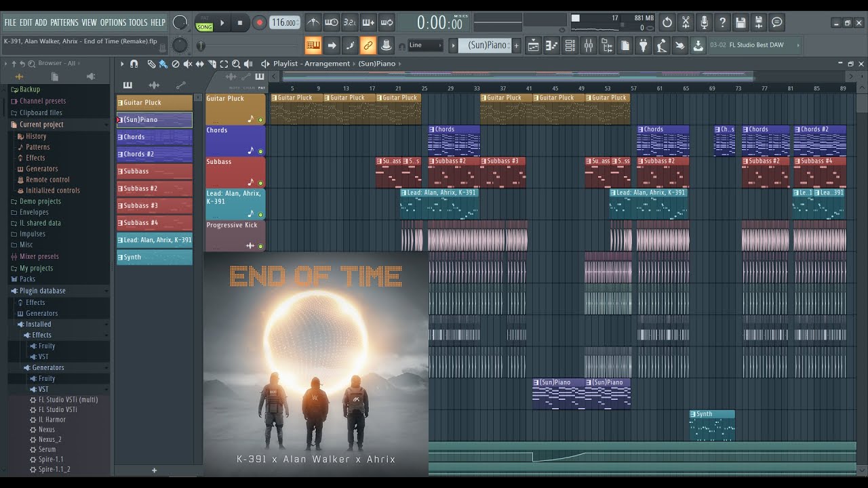868x488 pixels.
Task: Toggle the playlist snap magnet
Action: pos(134,64)
